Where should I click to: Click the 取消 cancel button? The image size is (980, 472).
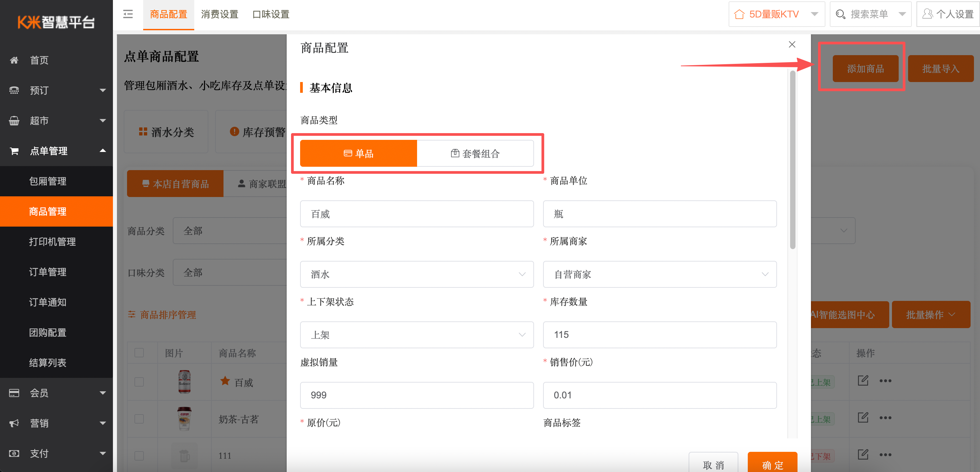[713, 463]
